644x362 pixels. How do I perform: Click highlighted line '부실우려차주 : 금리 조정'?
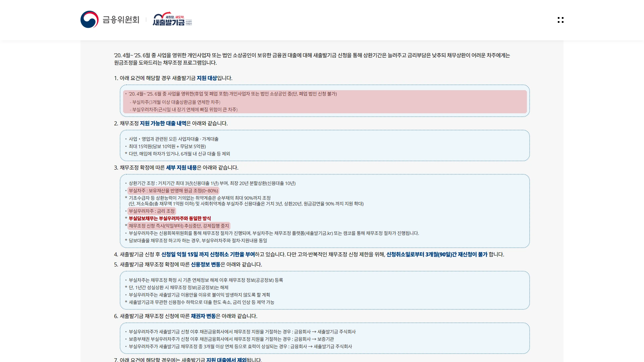point(152,211)
